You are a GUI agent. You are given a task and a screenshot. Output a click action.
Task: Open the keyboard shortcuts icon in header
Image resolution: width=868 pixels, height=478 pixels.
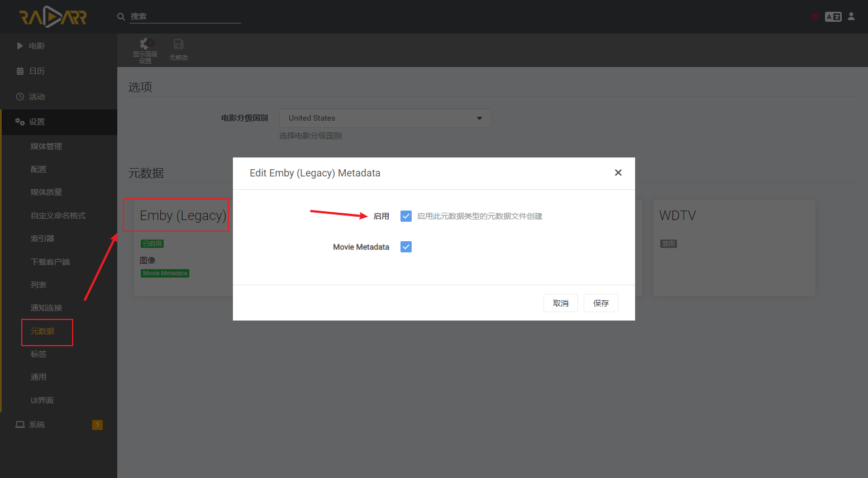click(x=833, y=17)
